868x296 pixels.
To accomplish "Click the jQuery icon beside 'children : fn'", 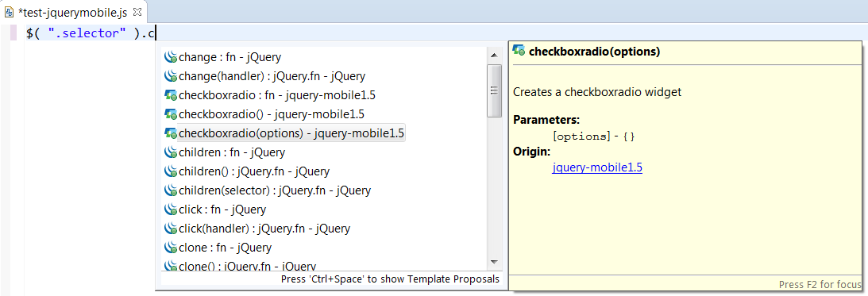I will pos(171,152).
